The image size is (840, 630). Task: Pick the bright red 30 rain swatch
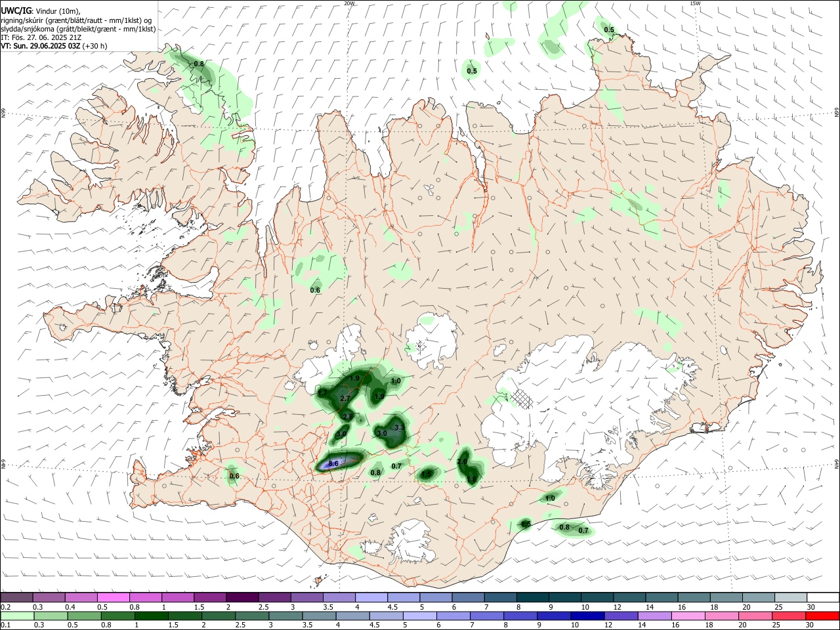coord(822,616)
